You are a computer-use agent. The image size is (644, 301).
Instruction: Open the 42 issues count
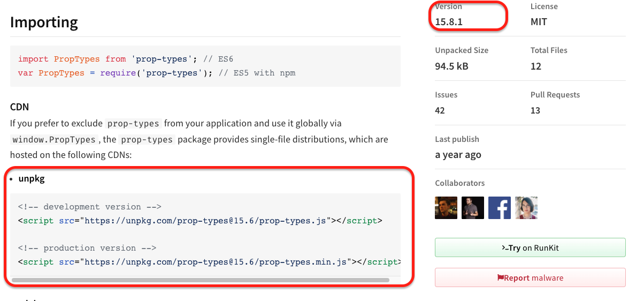click(440, 110)
